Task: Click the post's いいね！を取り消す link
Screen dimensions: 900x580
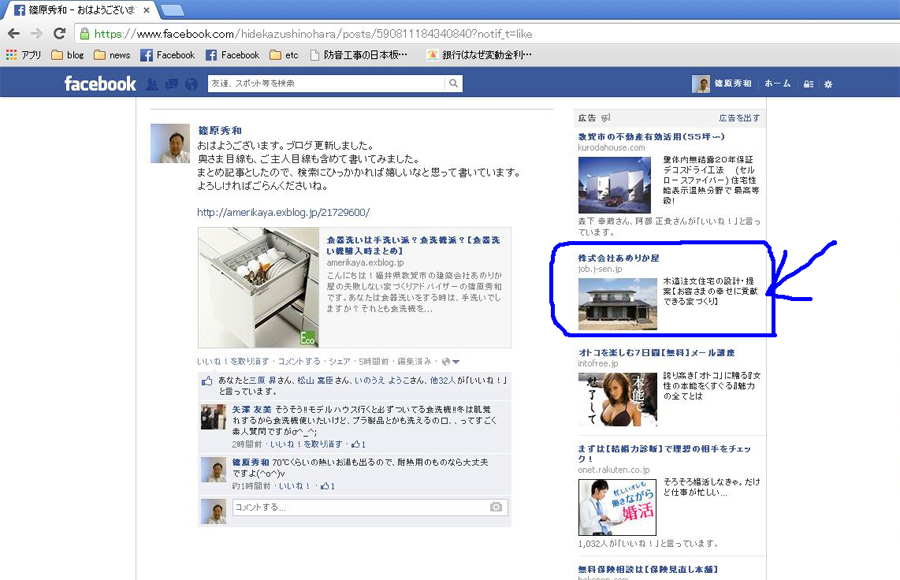Action: click(233, 362)
